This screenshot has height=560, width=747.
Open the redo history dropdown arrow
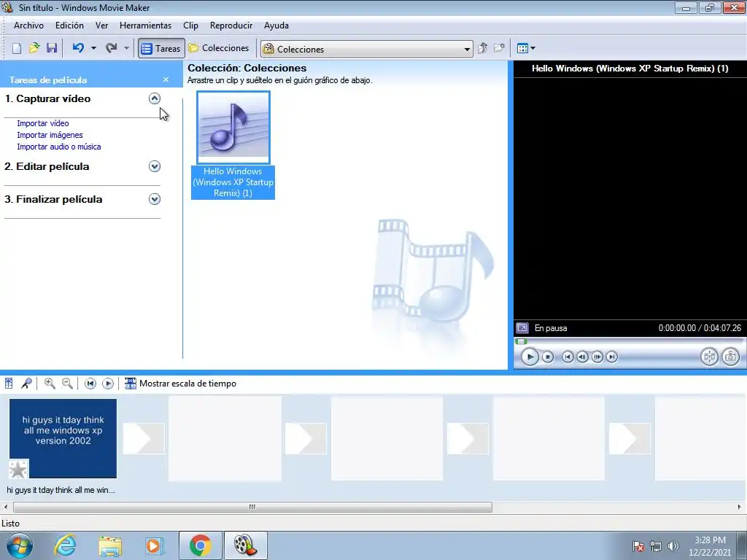(x=126, y=48)
